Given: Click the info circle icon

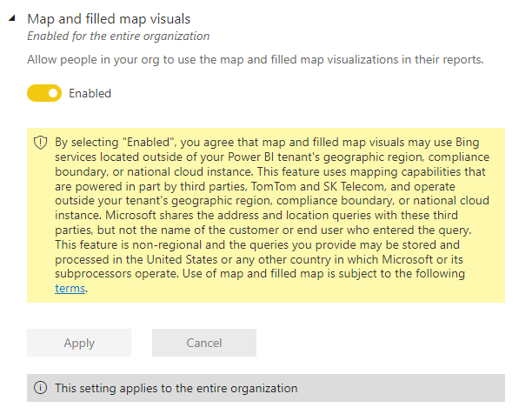Looking at the screenshot, I should [x=40, y=388].
